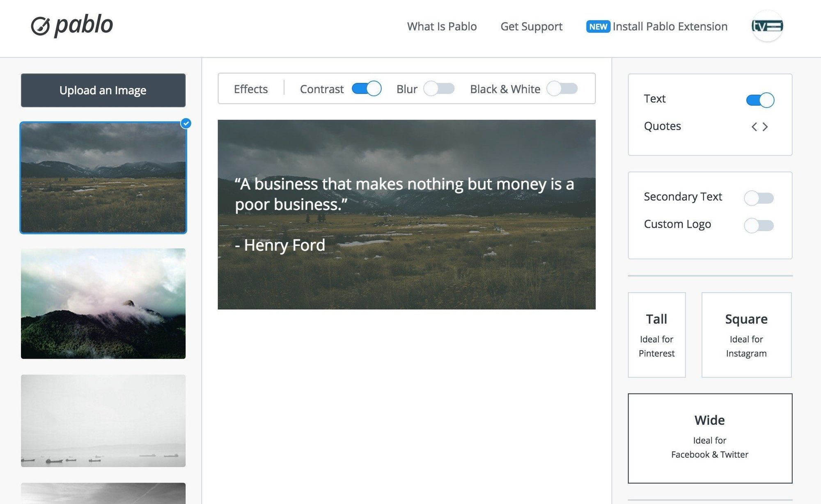Image resolution: width=821 pixels, height=504 pixels.
Task: Open Get Support link
Action: [531, 27]
